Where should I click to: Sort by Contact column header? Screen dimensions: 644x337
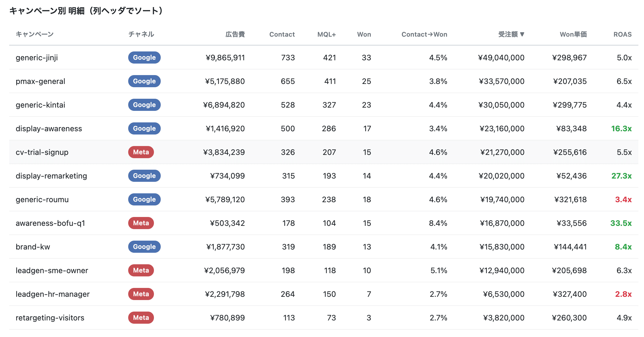[x=282, y=34]
